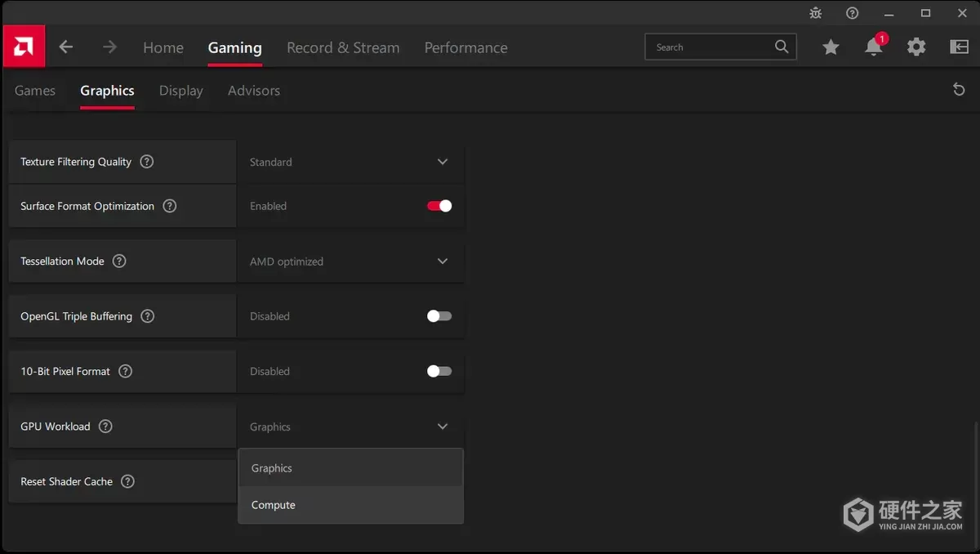Click the 10-Bit Pixel Format label
This screenshot has height=554, width=980.
(x=65, y=371)
